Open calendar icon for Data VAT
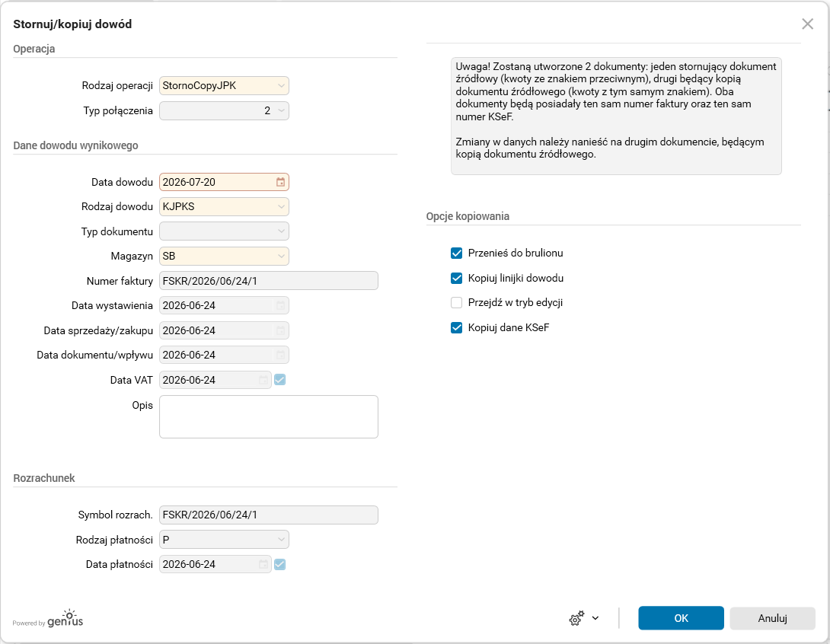The image size is (830, 644). pos(263,380)
